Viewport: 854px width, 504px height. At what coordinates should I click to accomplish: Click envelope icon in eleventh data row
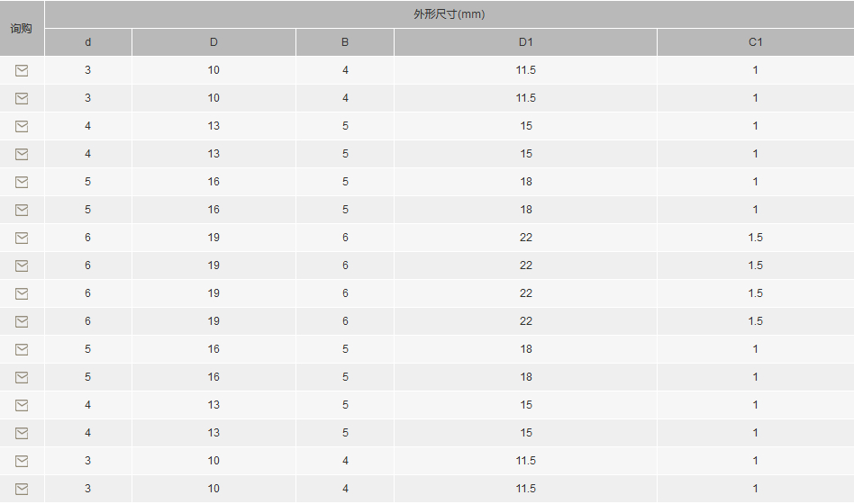click(x=22, y=349)
